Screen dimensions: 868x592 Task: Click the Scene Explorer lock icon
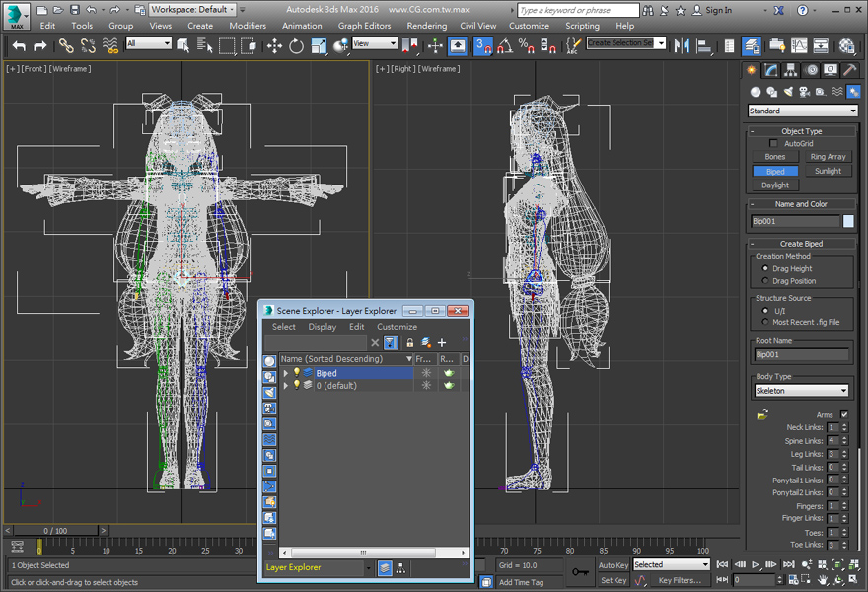point(410,343)
